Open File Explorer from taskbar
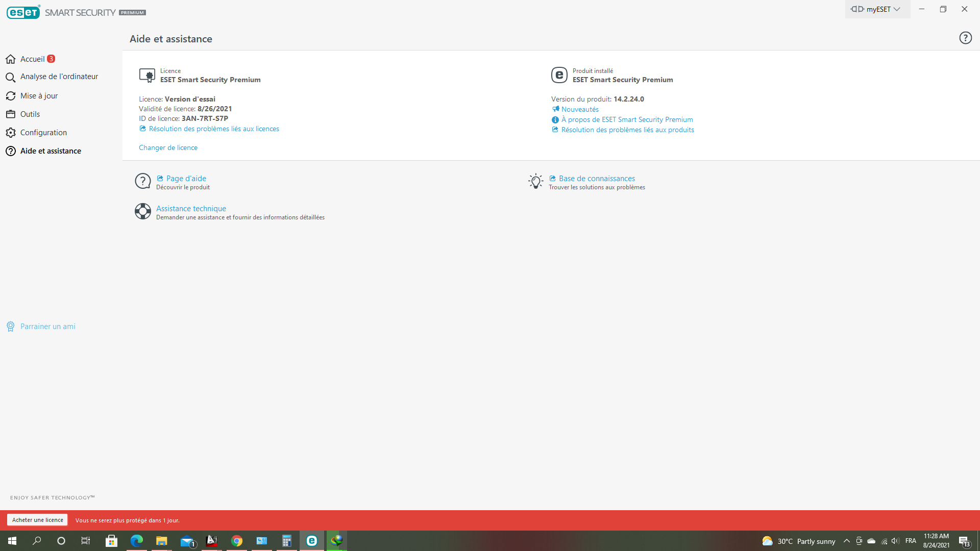 click(161, 541)
